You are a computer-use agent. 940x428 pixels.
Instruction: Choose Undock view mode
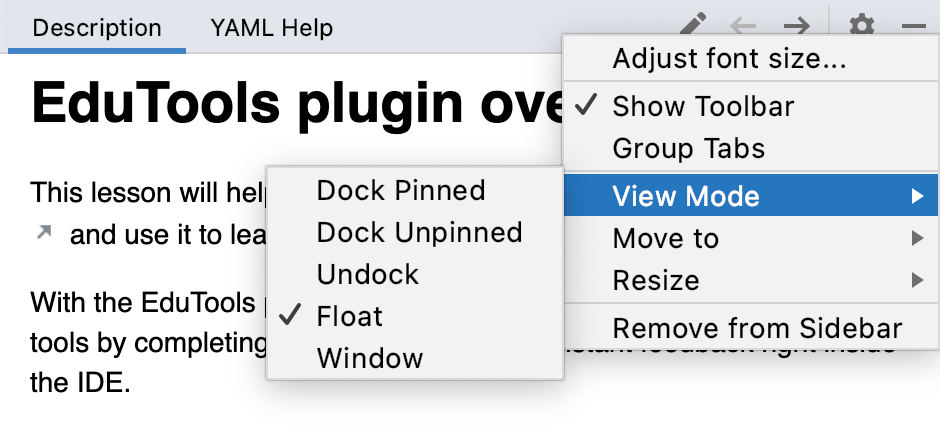point(415,275)
